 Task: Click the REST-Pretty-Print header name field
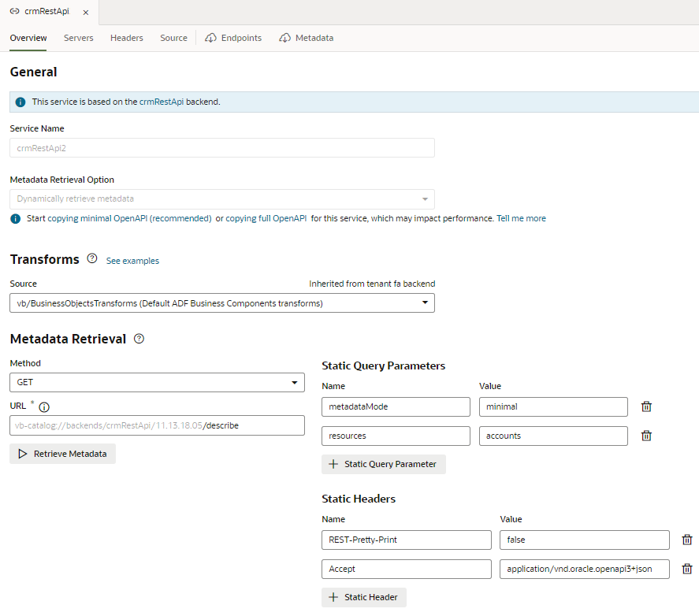407,540
